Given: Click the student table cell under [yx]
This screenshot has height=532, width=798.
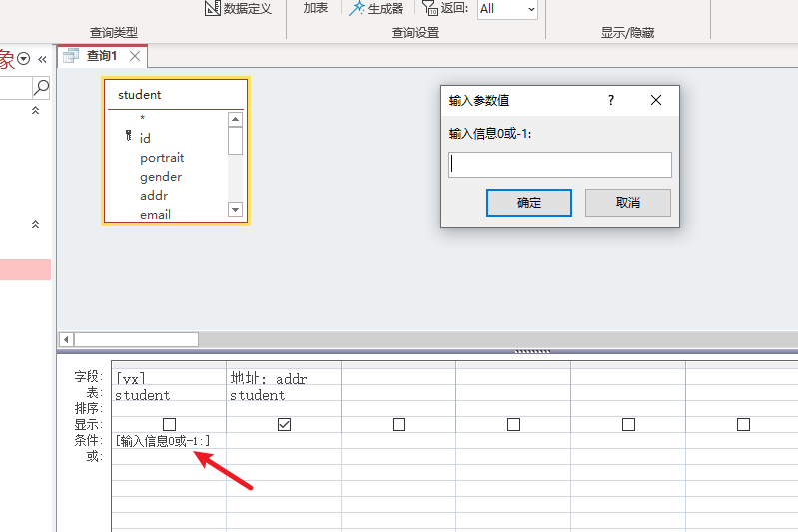Looking at the screenshot, I should [x=169, y=394].
